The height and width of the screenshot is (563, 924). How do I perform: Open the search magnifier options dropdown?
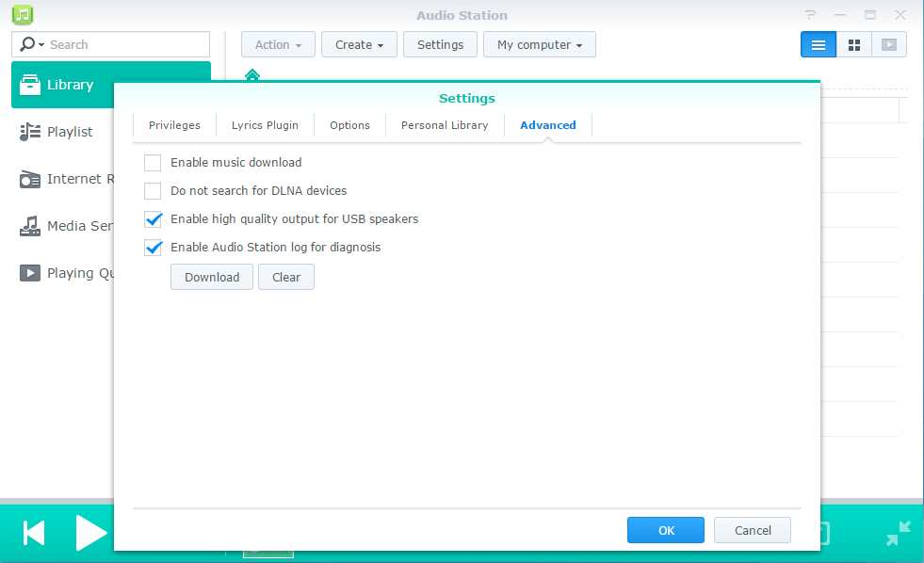pos(32,45)
